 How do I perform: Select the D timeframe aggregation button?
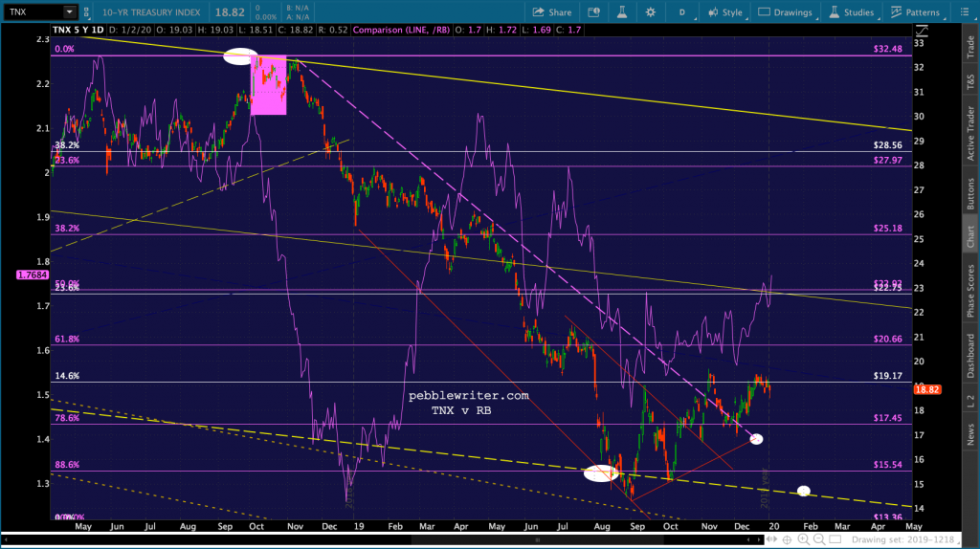tap(682, 12)
